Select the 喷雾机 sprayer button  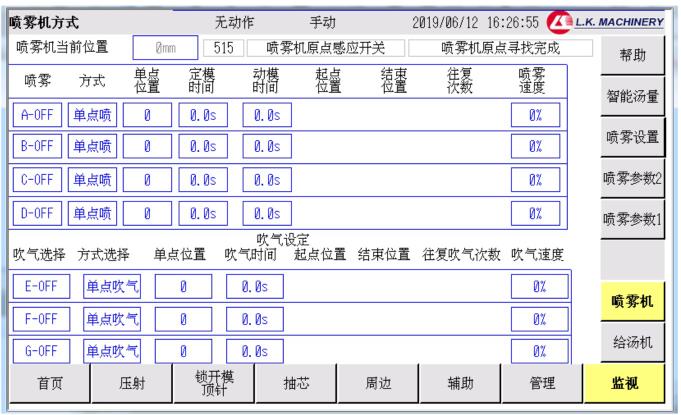pyautogui.click(x=633, y=301)
